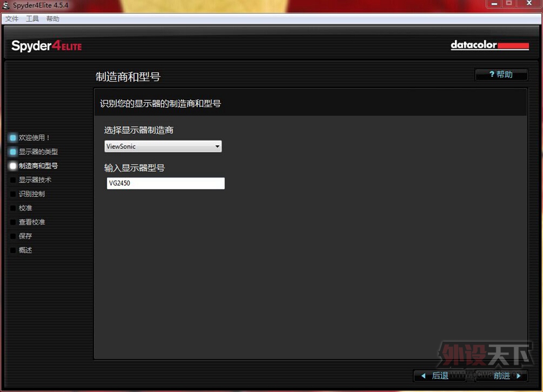Click the 输入显示器型号 label
The height and width of the screenshot is (392, 543).
134,168
